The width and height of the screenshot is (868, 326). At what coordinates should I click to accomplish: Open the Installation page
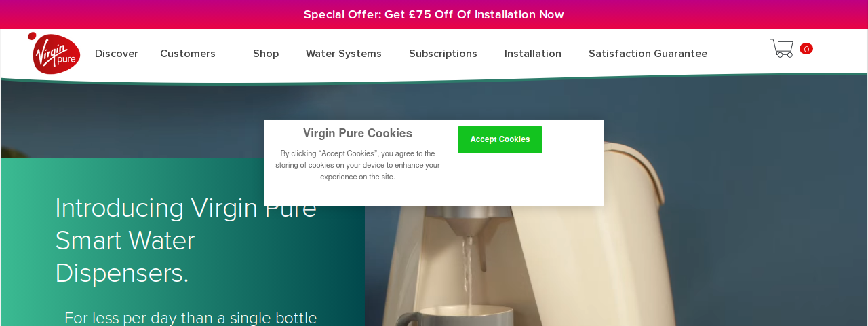[x=533, y=54]
